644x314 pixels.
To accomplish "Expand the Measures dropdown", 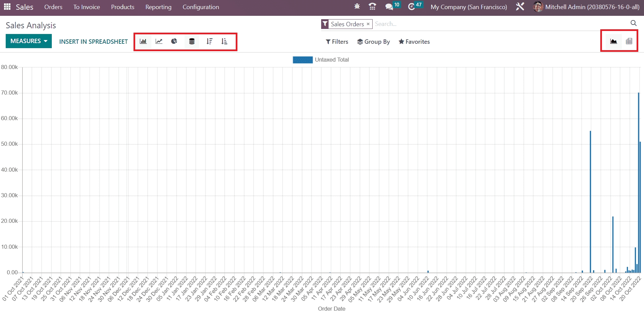I will [29, 41].
